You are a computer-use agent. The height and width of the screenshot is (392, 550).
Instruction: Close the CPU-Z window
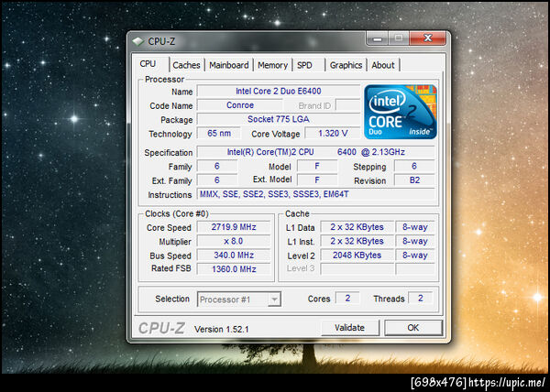[x=427, y=38]
